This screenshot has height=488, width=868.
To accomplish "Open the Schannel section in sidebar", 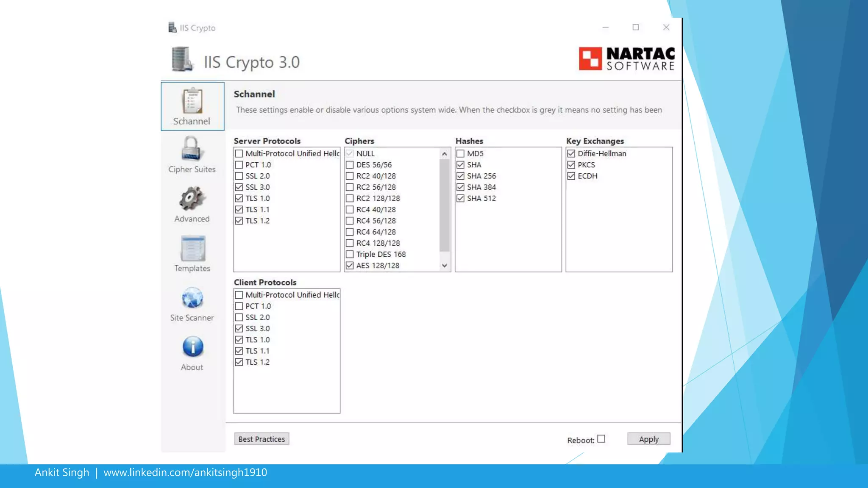I will point(192,106).
